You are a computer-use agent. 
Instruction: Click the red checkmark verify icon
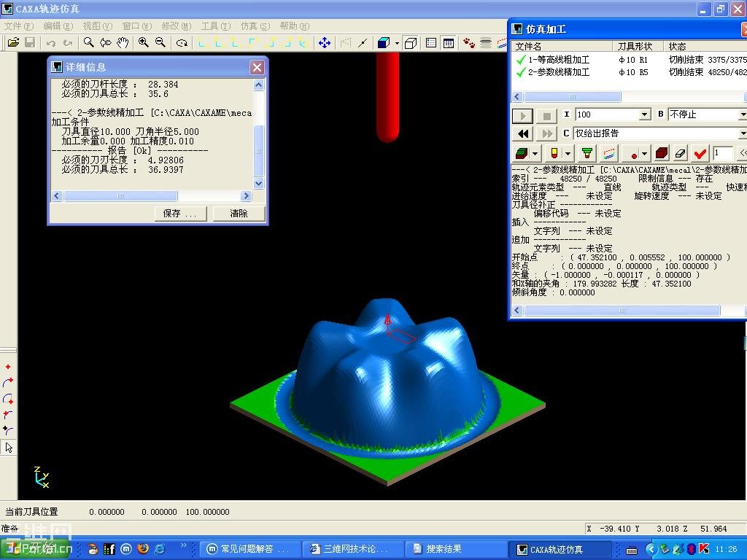(700, 153)
